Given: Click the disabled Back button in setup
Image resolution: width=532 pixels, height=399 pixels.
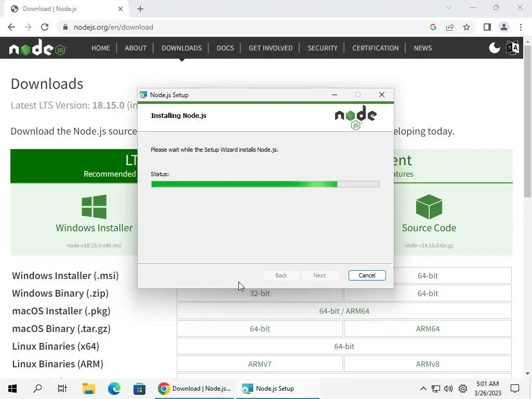Looking at the screenshot, I should pyautogui.click(x=281, y=275).
